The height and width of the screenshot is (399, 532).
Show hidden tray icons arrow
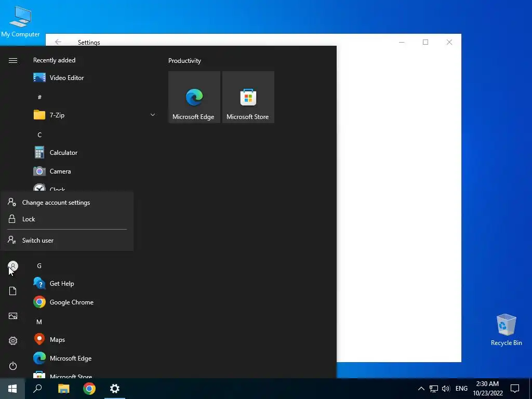click(421, 389)
